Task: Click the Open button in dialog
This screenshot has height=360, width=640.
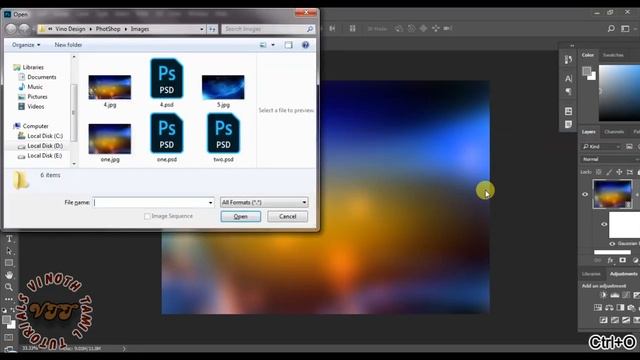Action: point(241,216)
